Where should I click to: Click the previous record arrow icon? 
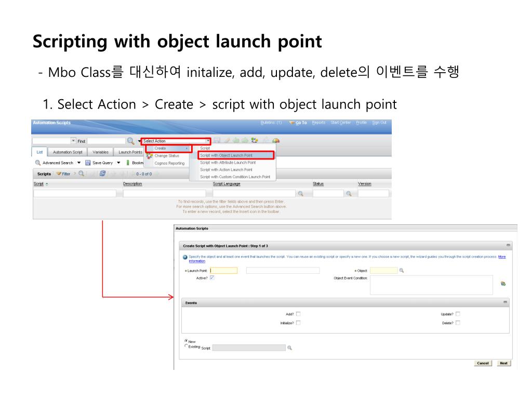[236, 140]
